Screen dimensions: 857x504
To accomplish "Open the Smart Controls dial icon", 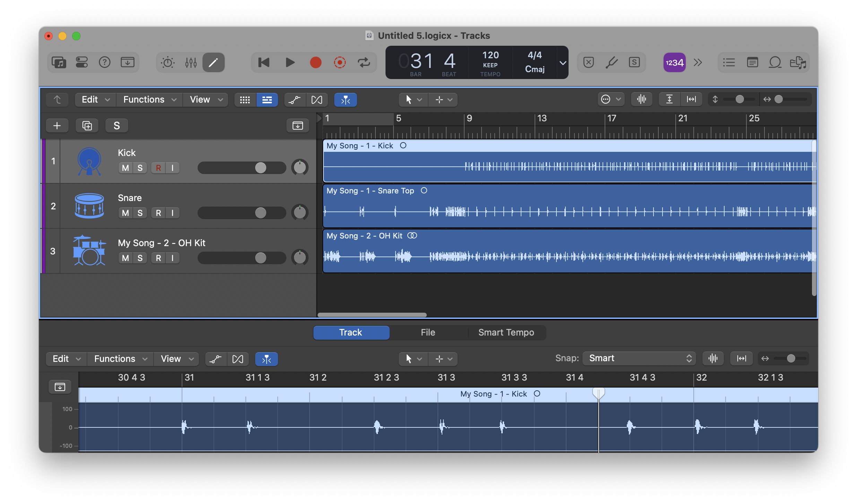I will click(168, 63).
